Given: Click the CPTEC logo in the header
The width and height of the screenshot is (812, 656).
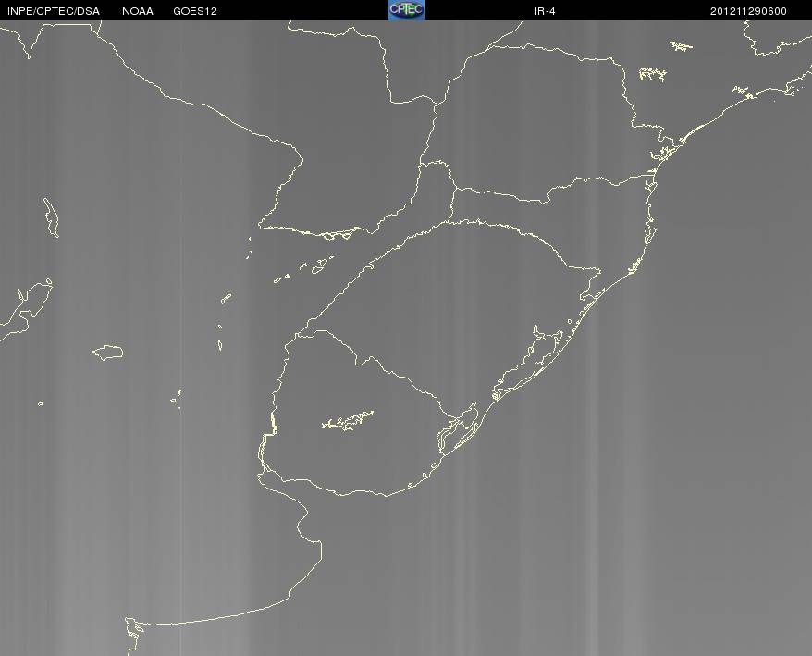Looking at the screenshot, I should pos(407,10).
